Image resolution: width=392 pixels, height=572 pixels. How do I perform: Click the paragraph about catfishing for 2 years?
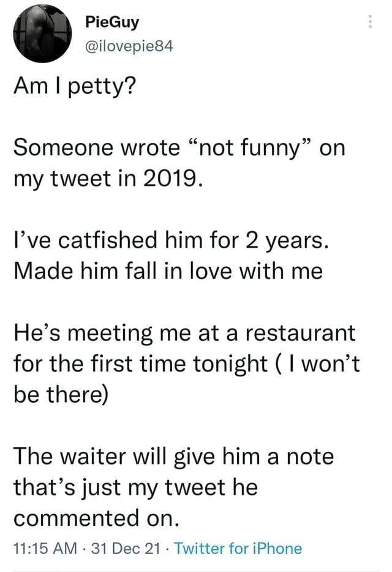pos(171,241)
